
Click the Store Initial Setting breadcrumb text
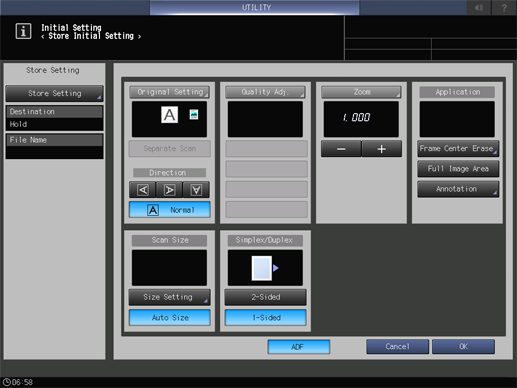pyautogui.click(x=91, y=36)
